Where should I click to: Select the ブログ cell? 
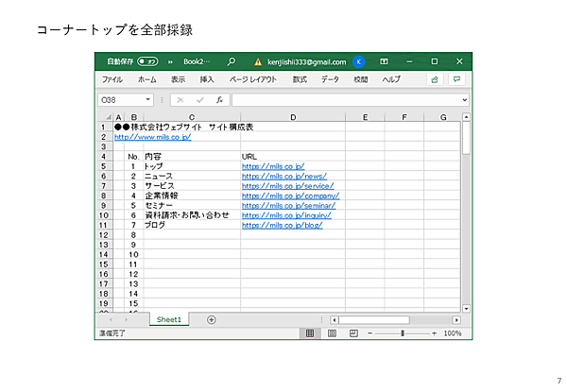pos(192,225)
